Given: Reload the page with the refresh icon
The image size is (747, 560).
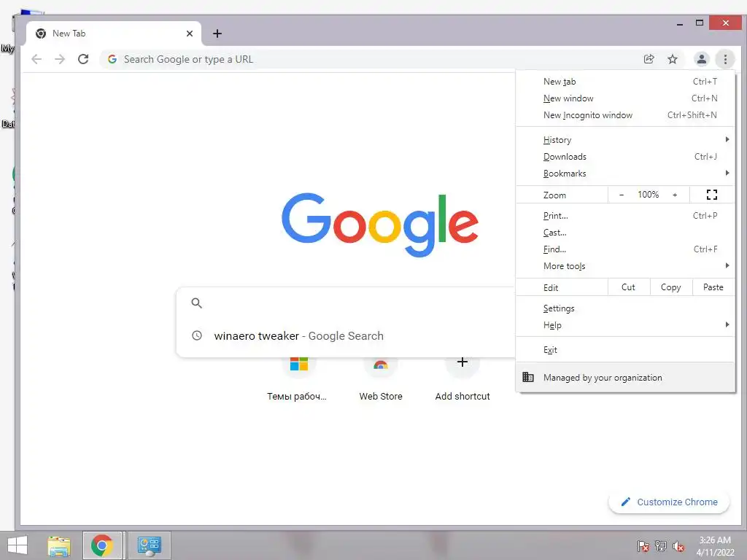Looking at the screenshot, I should coord(83,59).
